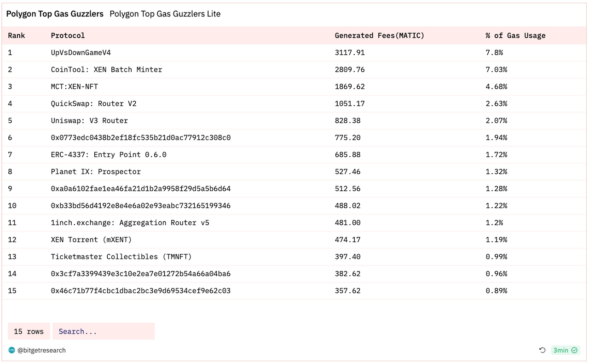This screenshot has height=364, width=589.
Task: Click the 1051.17 fees value
Action: [350, 103]
